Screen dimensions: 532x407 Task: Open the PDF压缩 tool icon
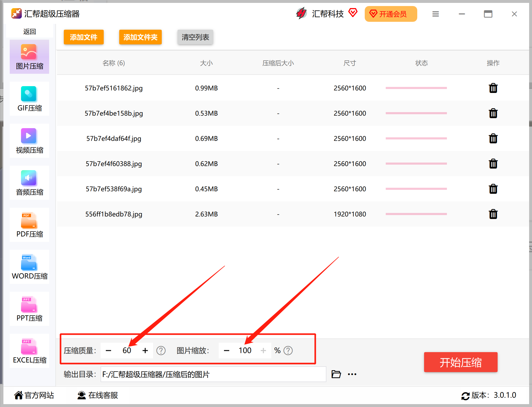tap(29, 220)
